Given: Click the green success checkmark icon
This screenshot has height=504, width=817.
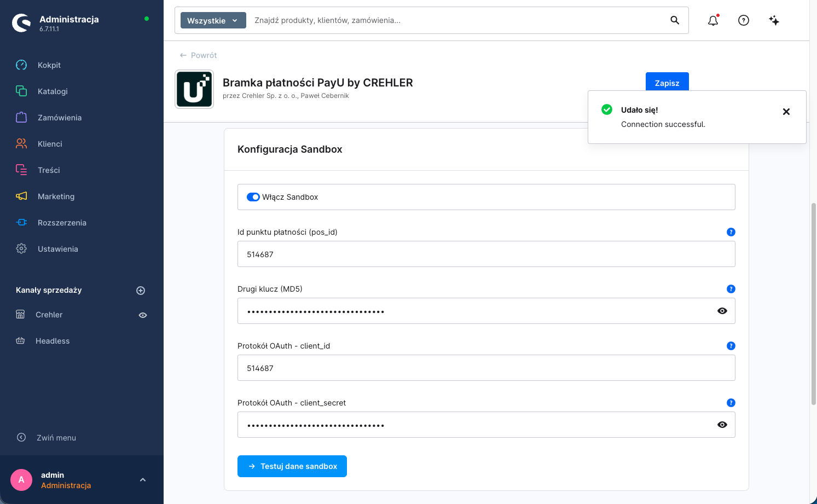Looking at the screenshot, I should pos(607,109).
